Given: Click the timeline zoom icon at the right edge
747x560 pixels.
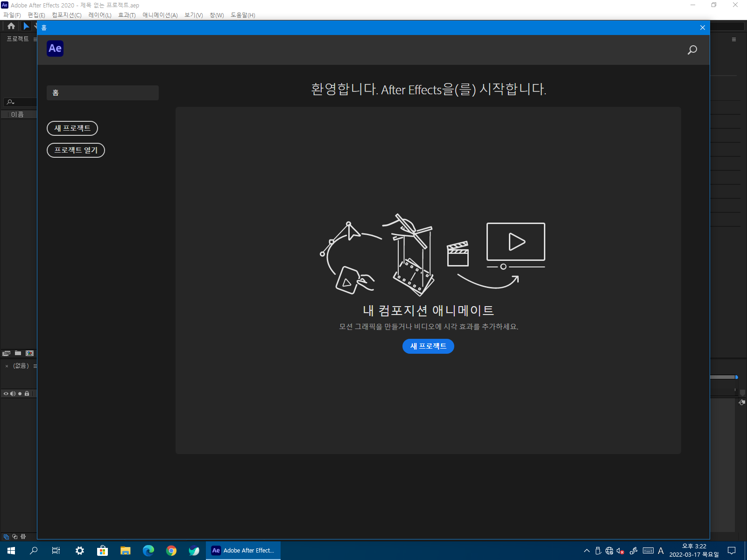Looking at the screenshot, I should pos(742,402).
